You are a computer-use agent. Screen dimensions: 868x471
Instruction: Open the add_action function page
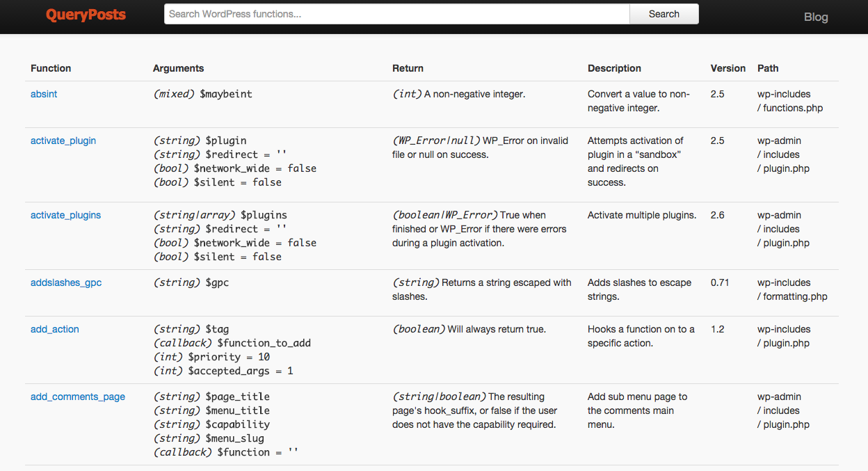coord(54,329)
